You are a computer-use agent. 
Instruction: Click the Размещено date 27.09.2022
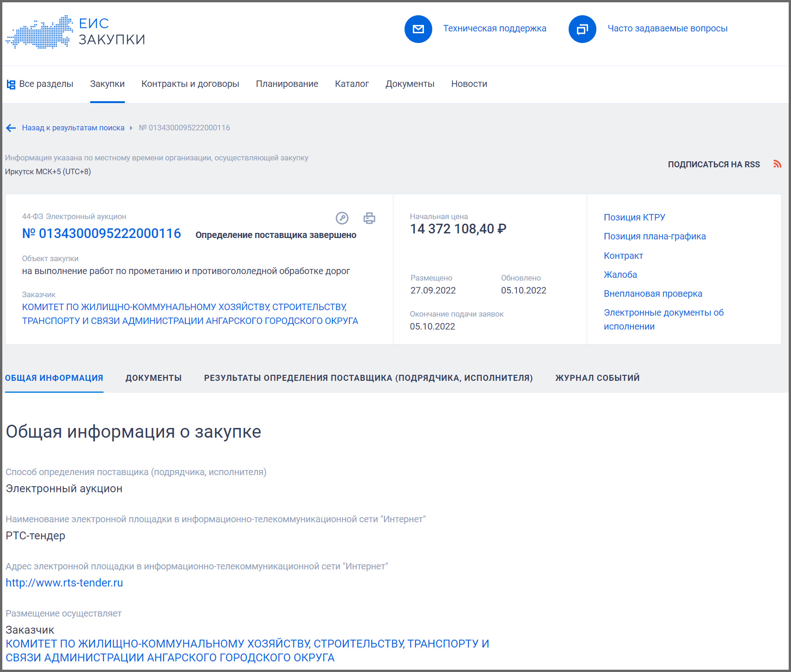click(x=433, y=290)
